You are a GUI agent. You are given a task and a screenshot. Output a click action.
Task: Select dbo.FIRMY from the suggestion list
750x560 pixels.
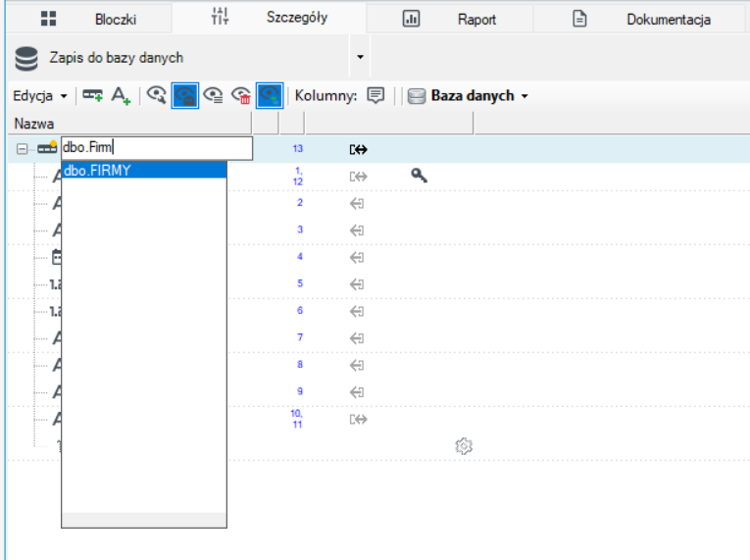(144, 171)
